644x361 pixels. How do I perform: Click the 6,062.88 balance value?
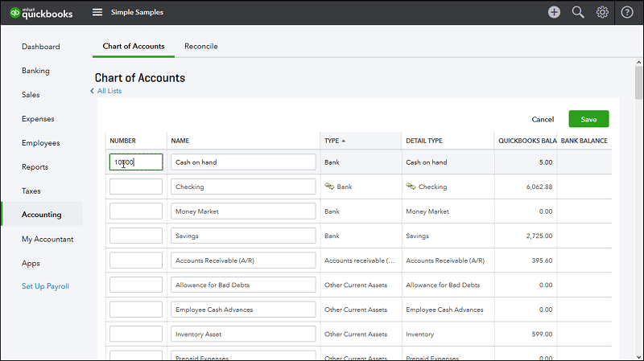pyautogui.click(x=539, y=187)
